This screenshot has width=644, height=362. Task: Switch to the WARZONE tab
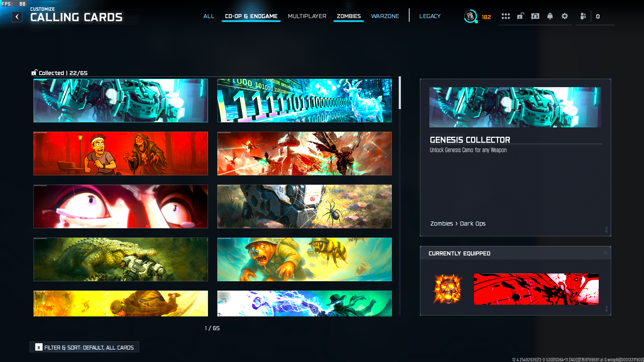click(385, 16)
